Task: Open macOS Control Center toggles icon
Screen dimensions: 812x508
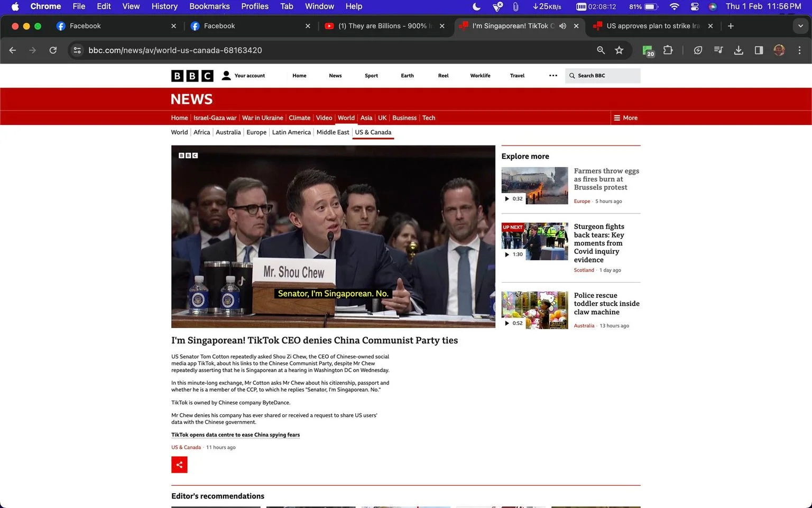Action: coord(695,6)
